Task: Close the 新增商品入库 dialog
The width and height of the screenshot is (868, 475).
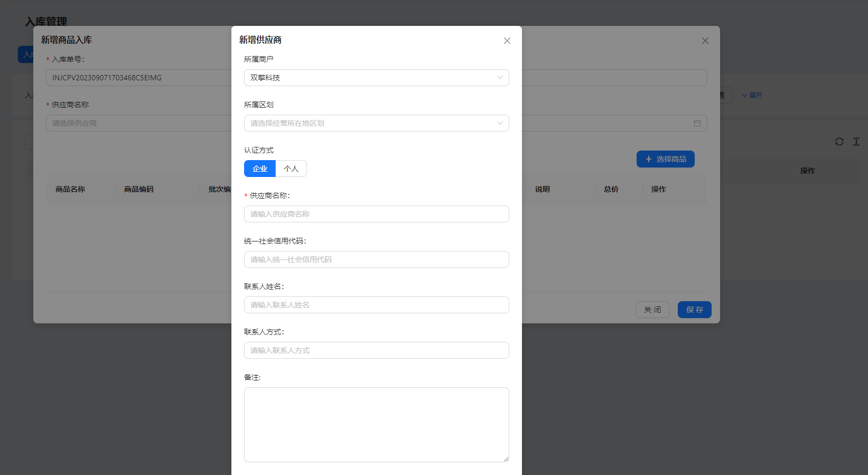Action: [705, 41]
